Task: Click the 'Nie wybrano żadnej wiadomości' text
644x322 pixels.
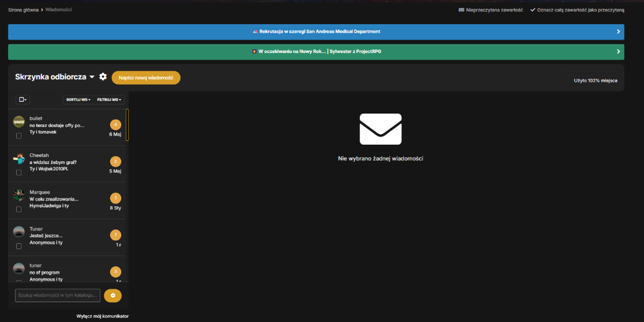Action: tap(381, 158)
